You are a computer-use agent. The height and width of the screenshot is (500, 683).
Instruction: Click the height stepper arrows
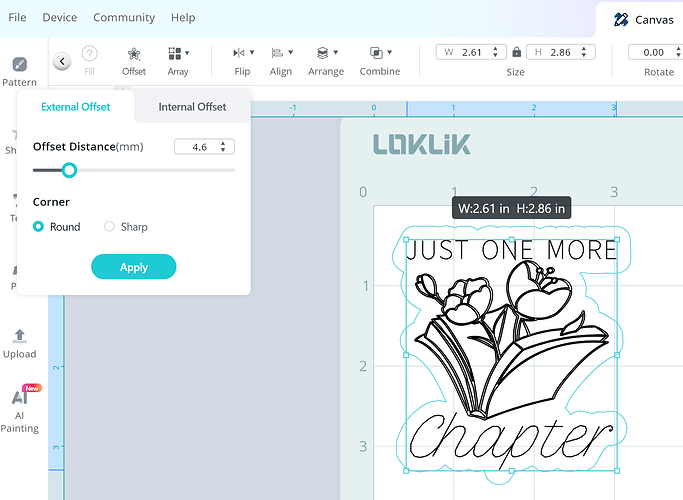coord(584,52)
